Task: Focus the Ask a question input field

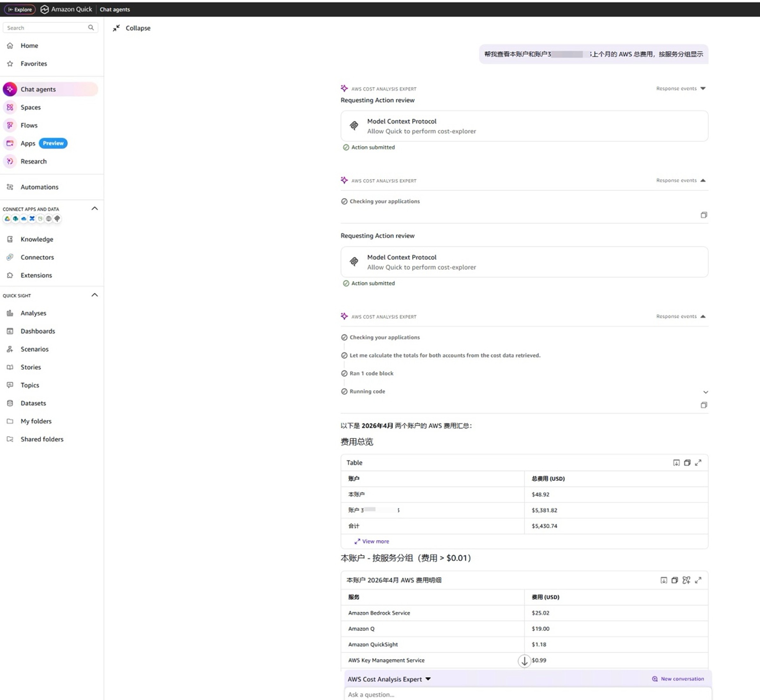Action: [x=528, y=694]
